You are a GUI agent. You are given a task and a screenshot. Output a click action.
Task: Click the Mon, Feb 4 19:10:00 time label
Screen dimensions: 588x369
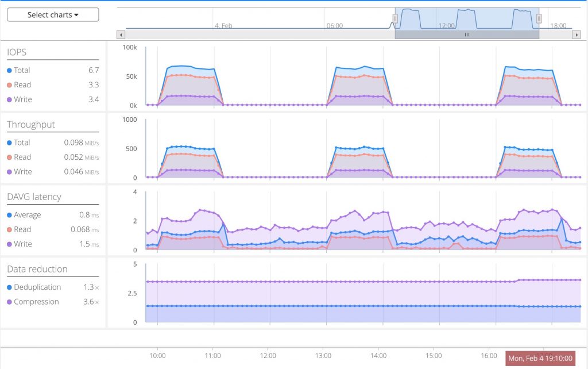click(540, 359)
